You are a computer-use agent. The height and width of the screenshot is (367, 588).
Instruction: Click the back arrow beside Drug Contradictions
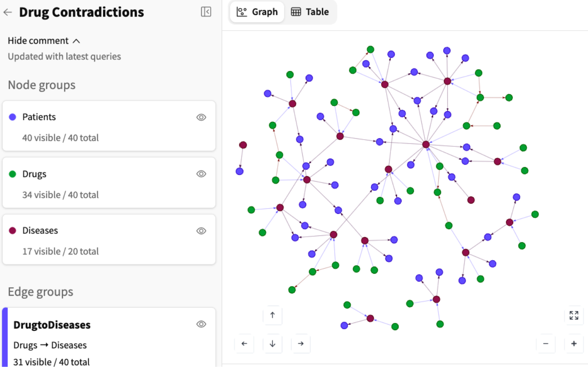coord(8,12)
